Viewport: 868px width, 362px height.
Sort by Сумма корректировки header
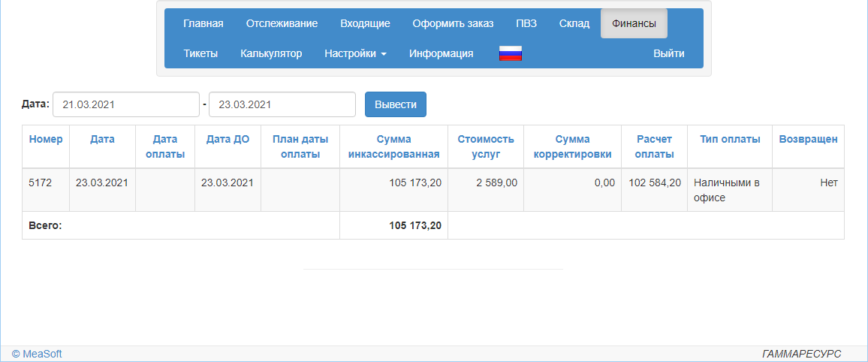tap(572, 146)
